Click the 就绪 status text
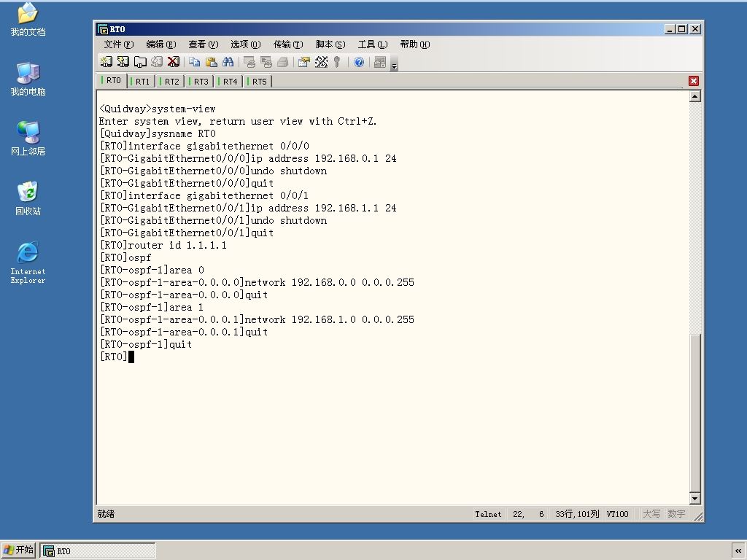The height and width of the screenshot is (560, 747). click(106, 514)
